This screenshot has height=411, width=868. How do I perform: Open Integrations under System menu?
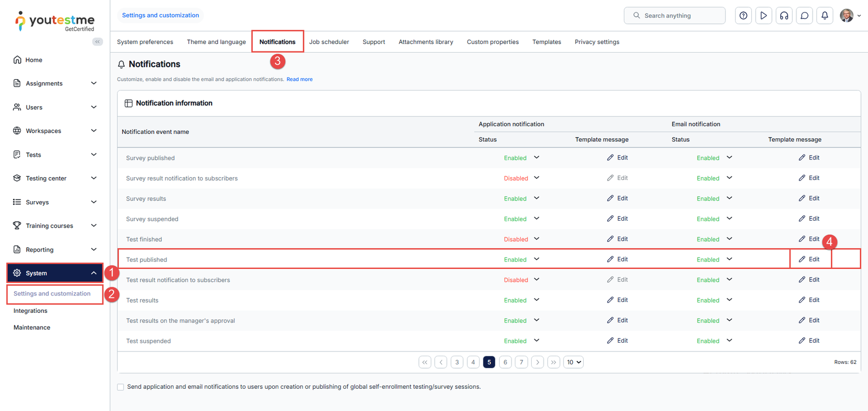30,311
